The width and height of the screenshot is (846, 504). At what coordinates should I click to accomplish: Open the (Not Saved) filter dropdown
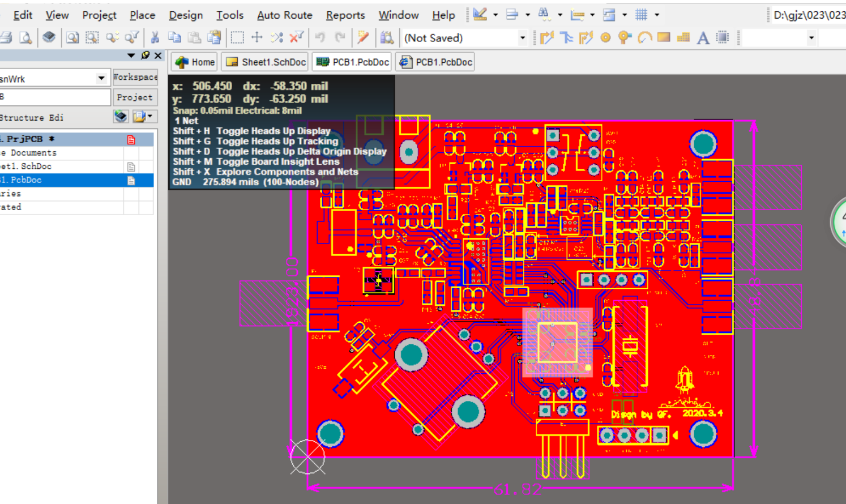522,38
